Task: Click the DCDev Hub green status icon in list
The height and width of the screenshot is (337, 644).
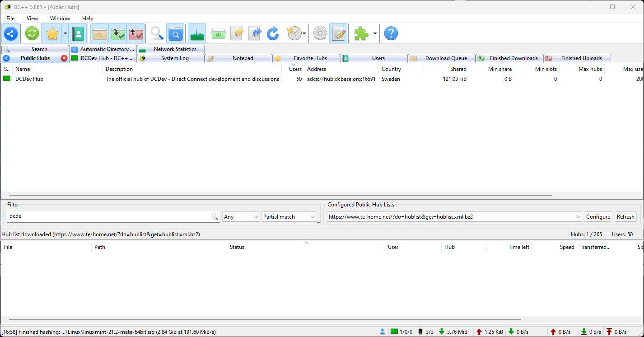Action: click(x=7, y=79)
